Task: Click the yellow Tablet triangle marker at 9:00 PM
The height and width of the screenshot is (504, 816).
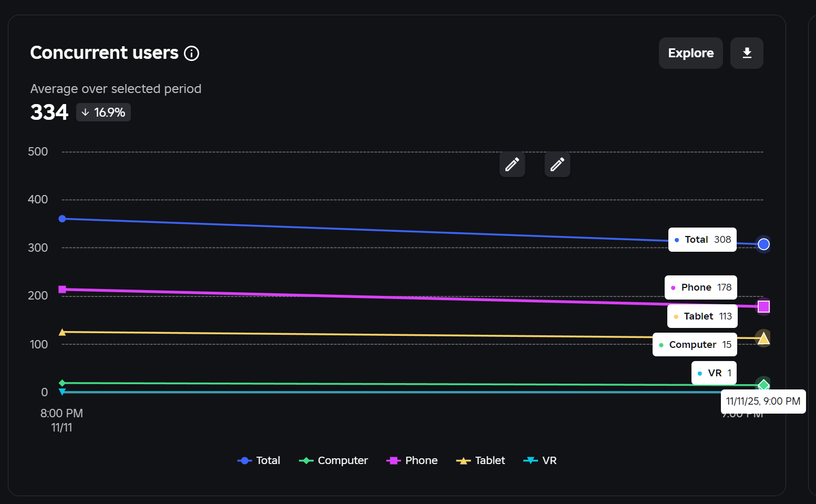Action: coord(763,338)
